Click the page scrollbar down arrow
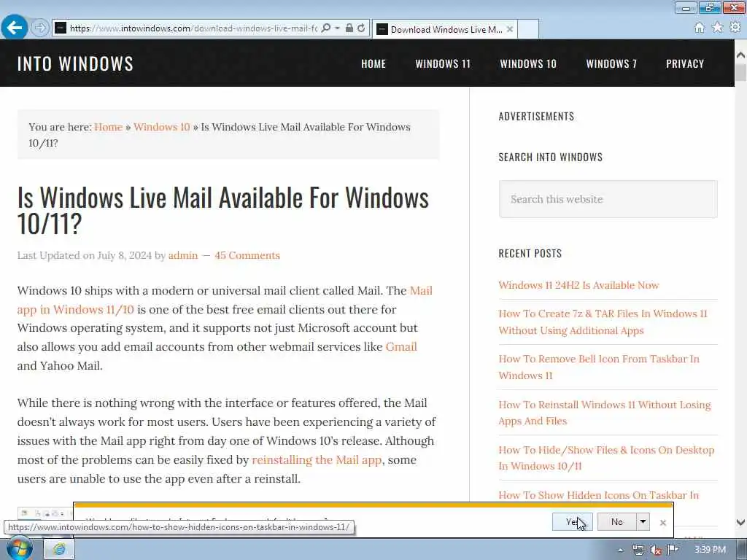The width and height of the screenshot is (747, 560). 741,522
